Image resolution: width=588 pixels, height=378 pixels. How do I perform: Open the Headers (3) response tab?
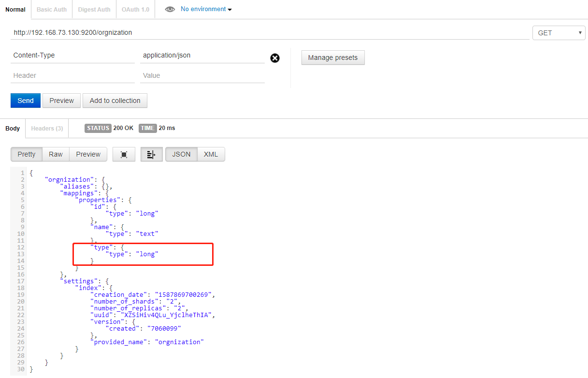click(x=47, y=128)
